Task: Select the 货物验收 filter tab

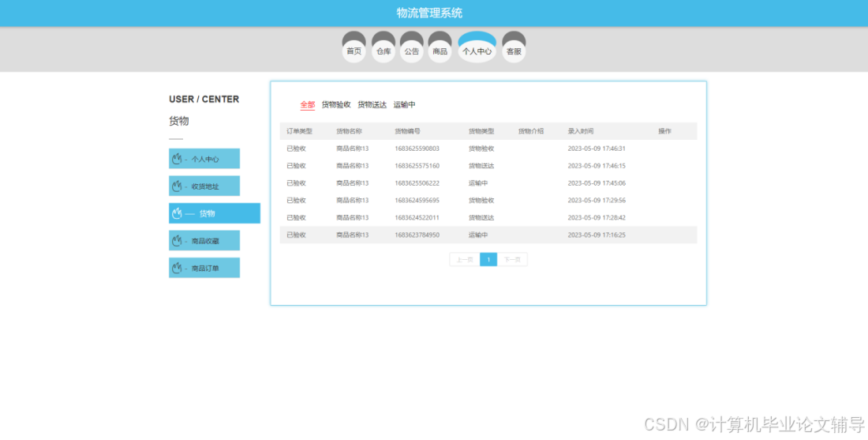Action: 336,105
